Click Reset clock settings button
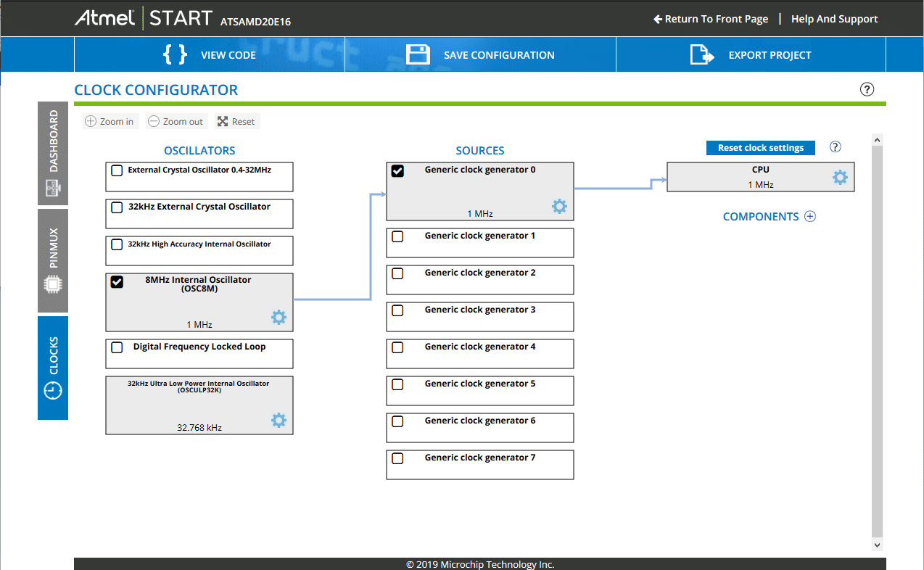The image size is (924, 570). click(761, 147)
